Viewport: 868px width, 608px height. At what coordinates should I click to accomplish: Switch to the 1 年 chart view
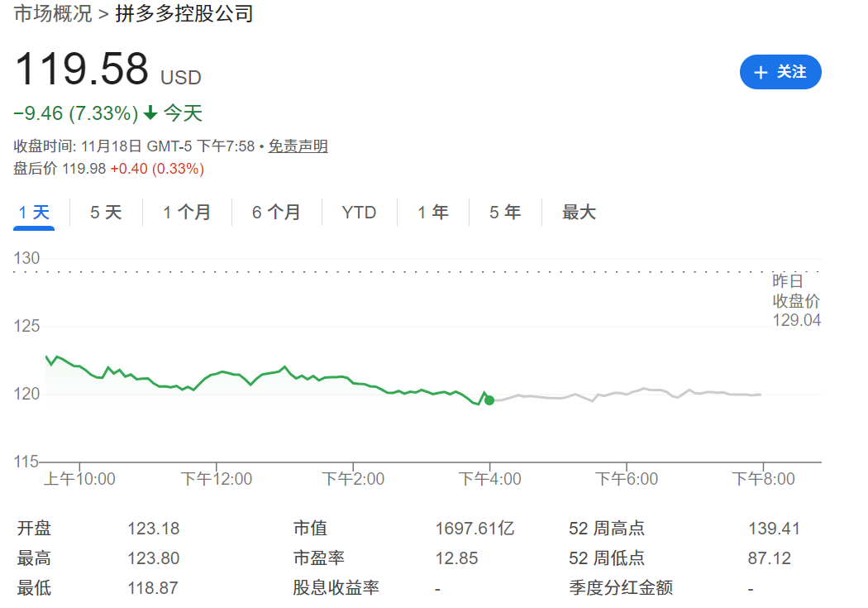point(432,213)
